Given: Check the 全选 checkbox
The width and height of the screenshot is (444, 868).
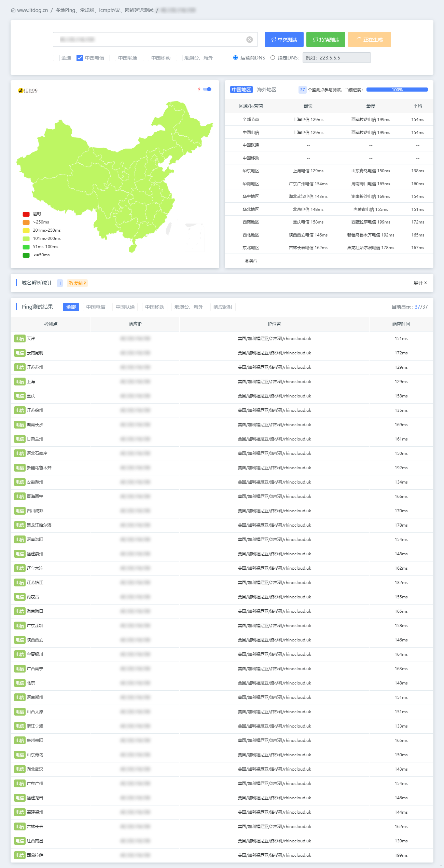Looking at the screenshot, I should 56,58.
